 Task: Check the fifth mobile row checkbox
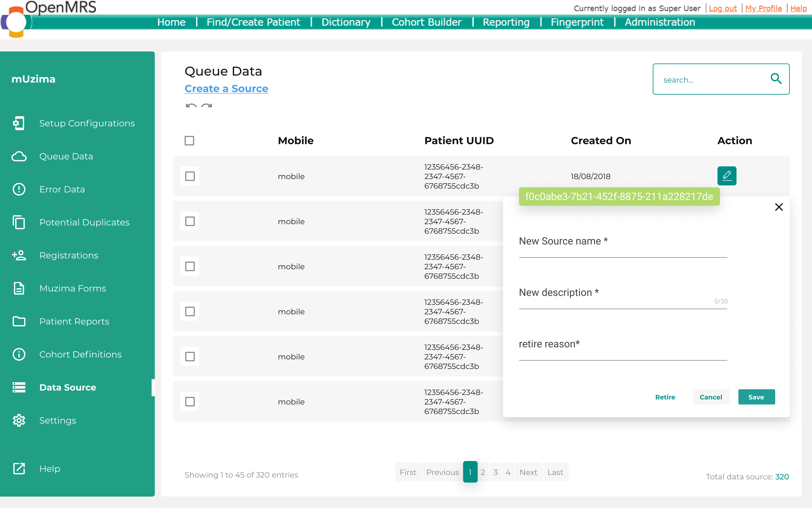coord(190,356)
